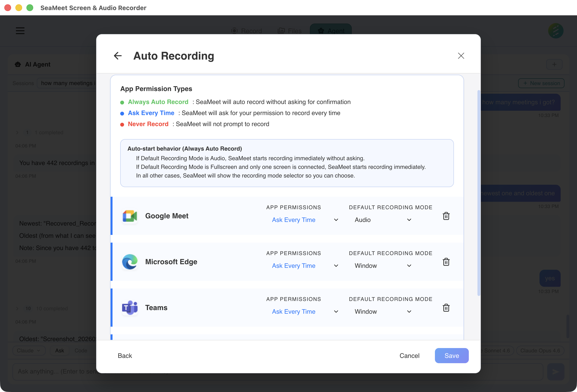Delete the Microsoft Edge recording rule

(446, 262)
